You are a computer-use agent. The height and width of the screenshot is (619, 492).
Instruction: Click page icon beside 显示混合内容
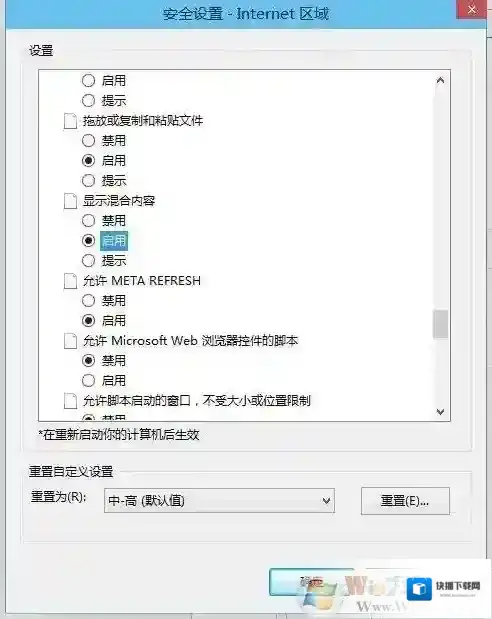70,201
